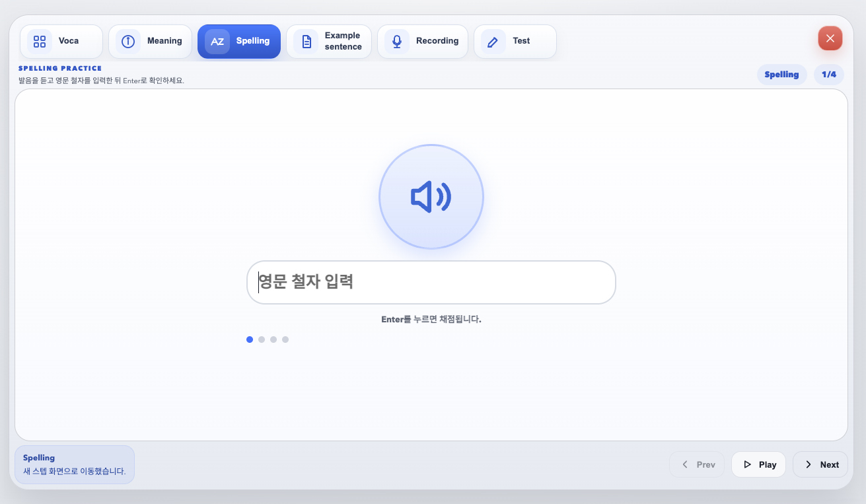
Task: Click the Test pencil icon
Action: click(x=493, y=42)
